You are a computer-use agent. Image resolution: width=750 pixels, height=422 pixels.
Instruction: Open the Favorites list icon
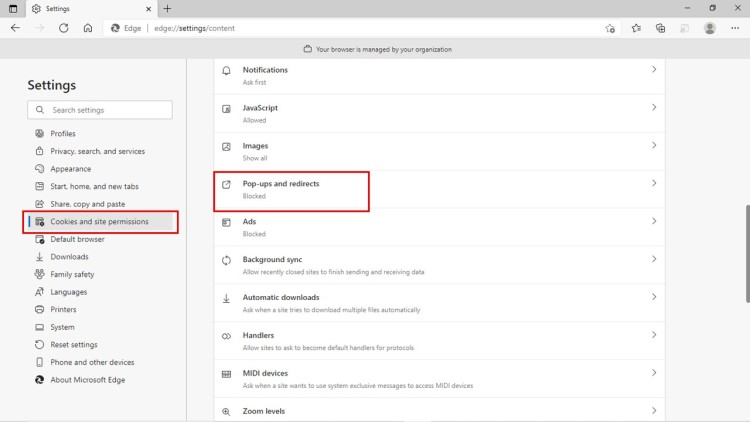pyautogui.click(x=636, y=28)
